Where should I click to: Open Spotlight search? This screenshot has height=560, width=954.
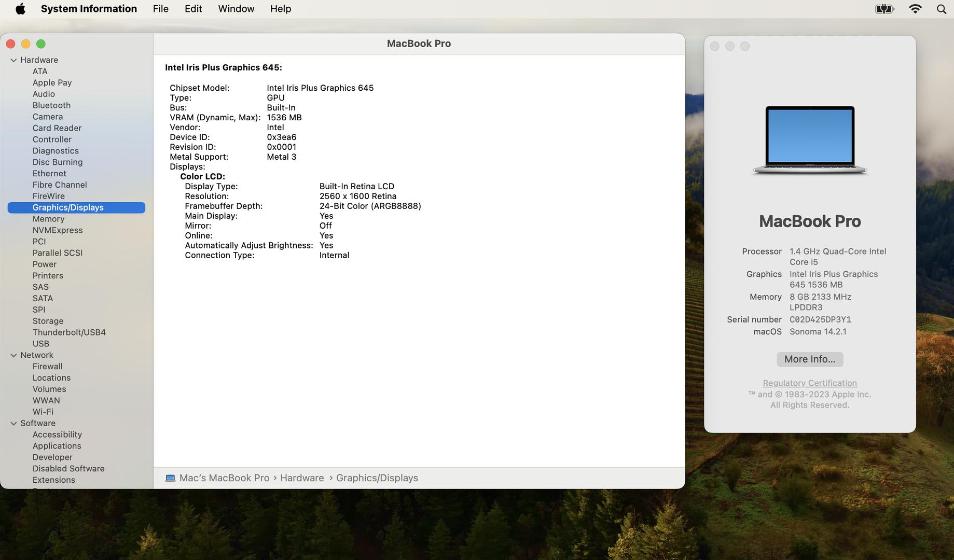(941, 9)
